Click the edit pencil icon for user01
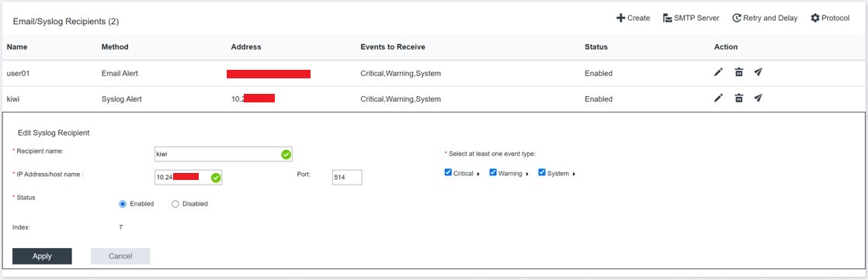Viewport: 868px width, 280px height. click(718, 72)
